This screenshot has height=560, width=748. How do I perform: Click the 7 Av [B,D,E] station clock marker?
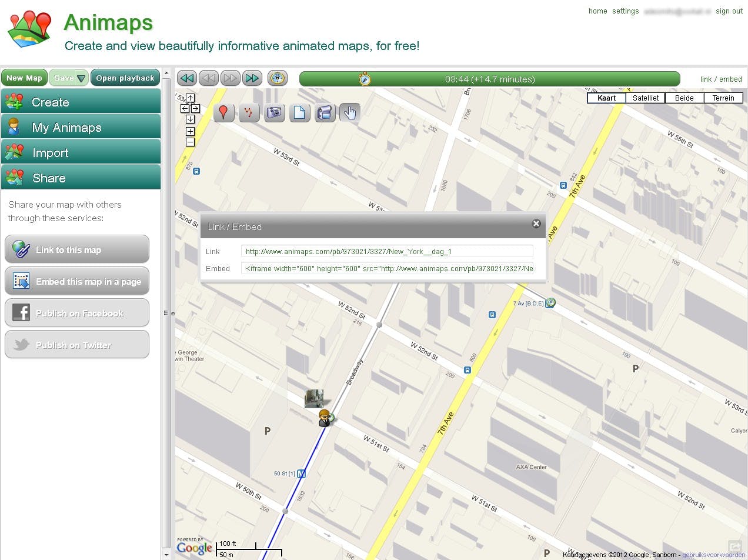click(x=550, y=302)
